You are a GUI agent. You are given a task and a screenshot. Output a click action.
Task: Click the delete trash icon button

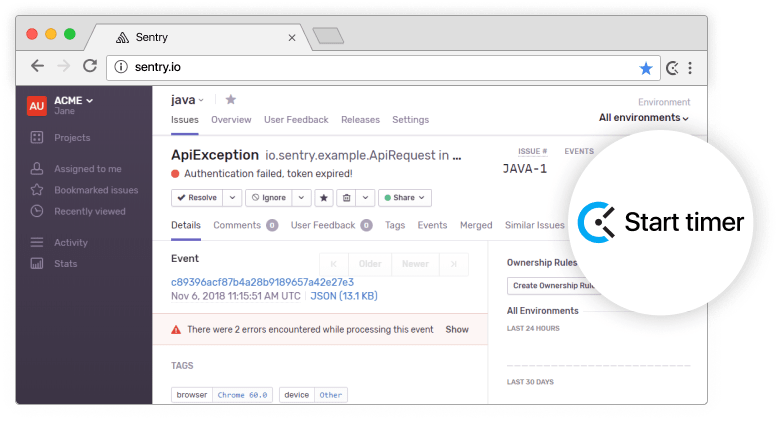point(347,198)
